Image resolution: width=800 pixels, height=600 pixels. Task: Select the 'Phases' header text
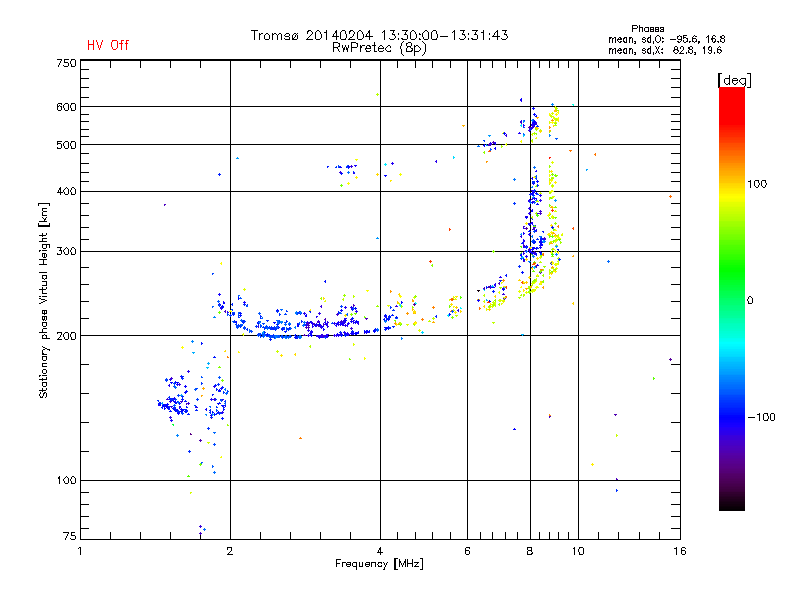647,29
